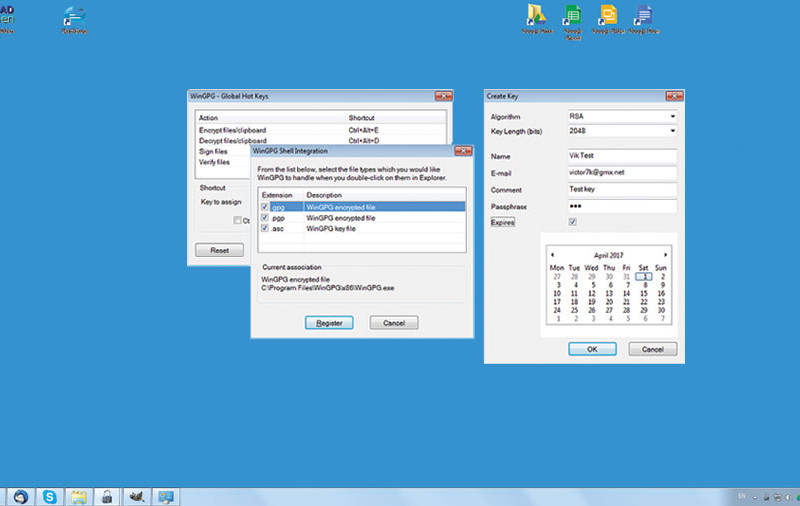The width and height of the screenshot is (800, 506).
Task: Click the April 2017 calendar title
Action: click(x=608, y=255)
